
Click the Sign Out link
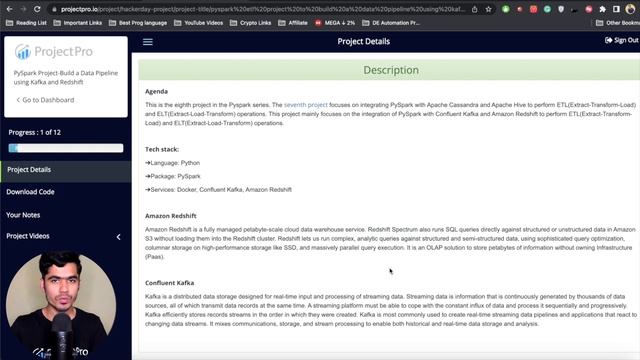point(622,40)
